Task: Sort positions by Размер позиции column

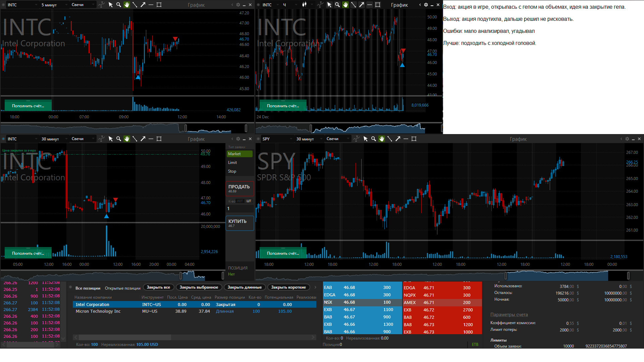Action: click(230, 297)
